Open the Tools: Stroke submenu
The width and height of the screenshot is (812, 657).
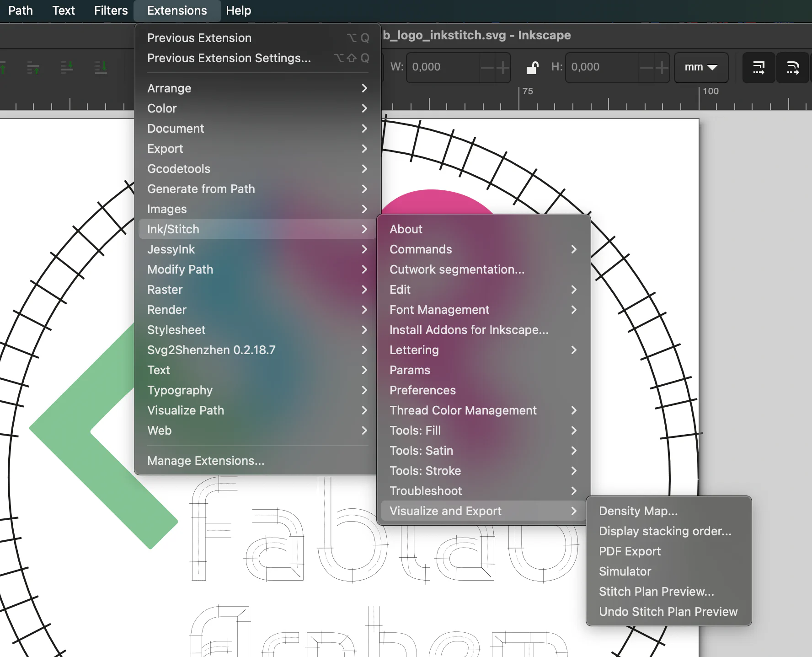coord(484,471)
